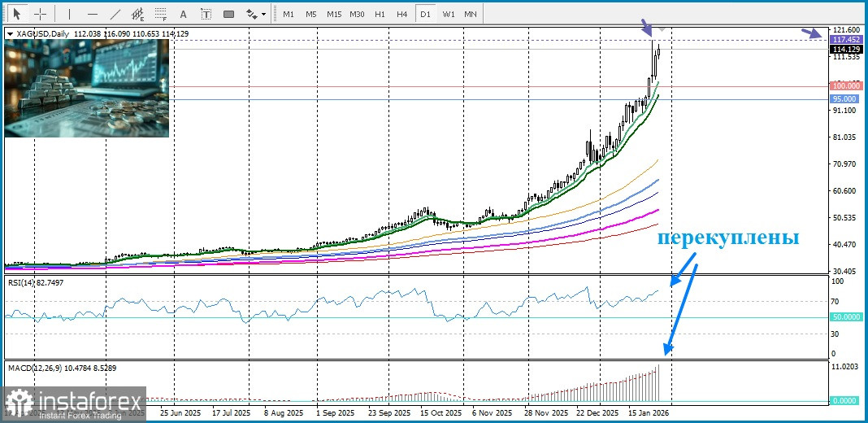
Task: Select the cursor arrow tool
Action: 16,14
